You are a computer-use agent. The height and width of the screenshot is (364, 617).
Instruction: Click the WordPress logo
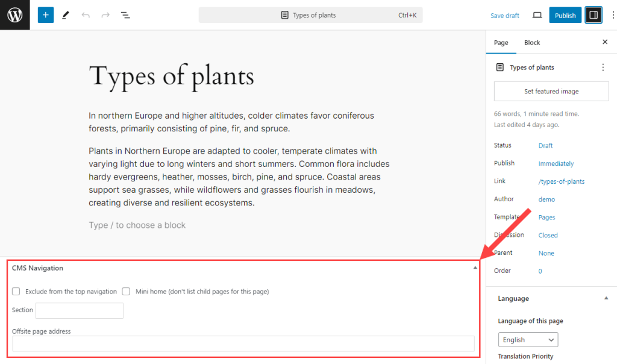tap(14, 14)
